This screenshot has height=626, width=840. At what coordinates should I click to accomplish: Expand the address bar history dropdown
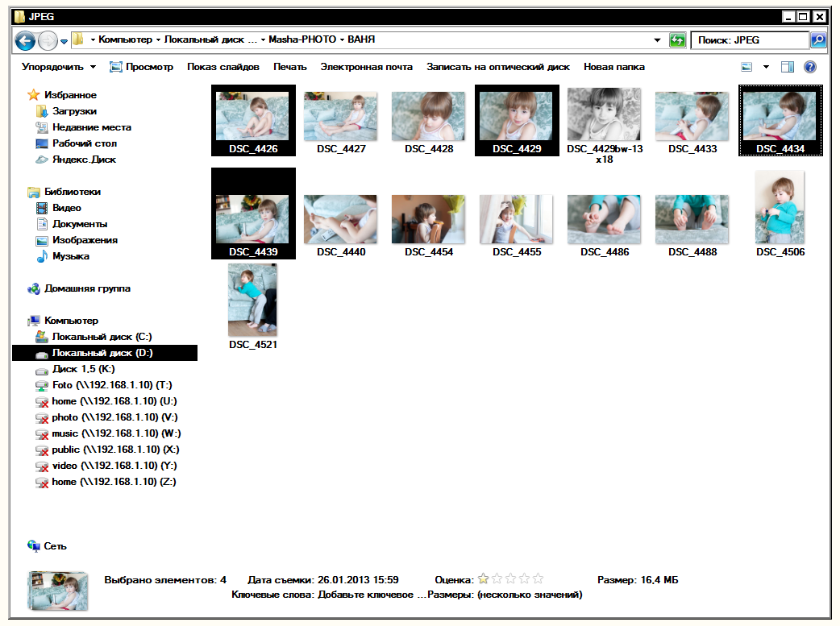point(658,40)
